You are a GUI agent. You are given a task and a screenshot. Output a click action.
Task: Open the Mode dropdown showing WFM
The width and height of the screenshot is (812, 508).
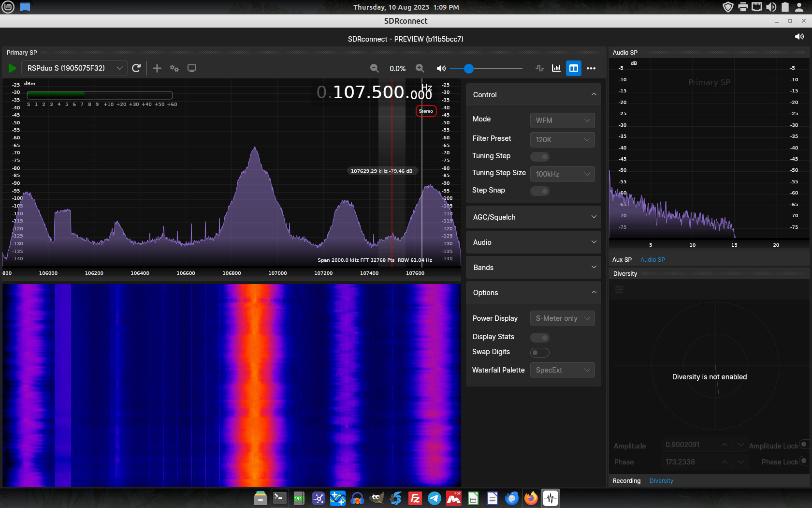562,120
